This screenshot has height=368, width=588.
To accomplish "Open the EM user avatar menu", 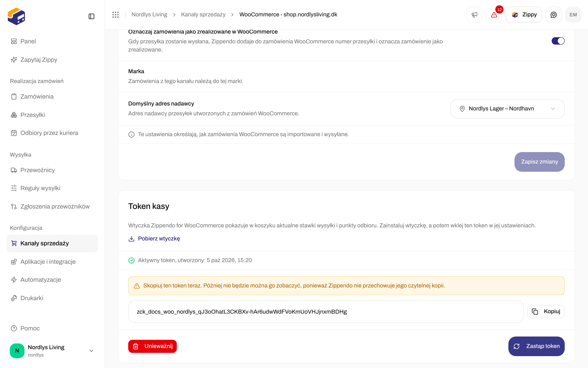I will coord(573,15).
